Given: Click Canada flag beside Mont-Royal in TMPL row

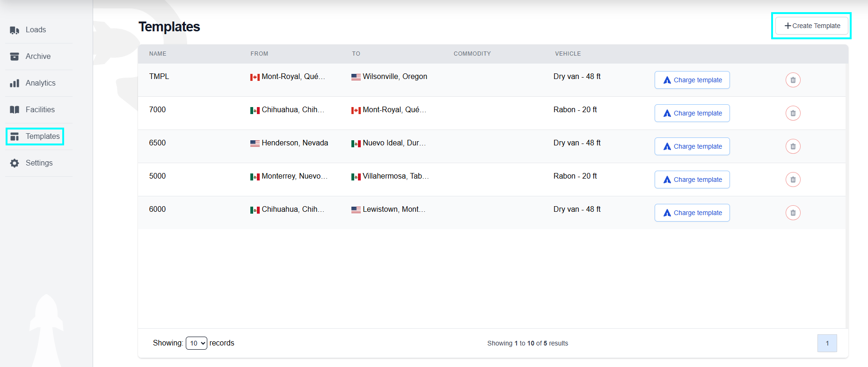Looking at the screenshot, I should 255,77.
